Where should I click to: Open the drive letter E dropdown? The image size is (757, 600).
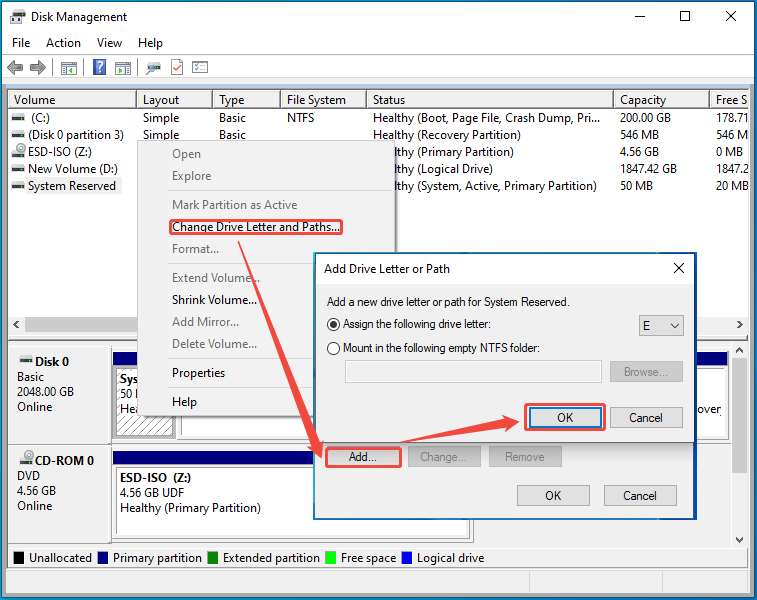click(x=661, y=326)
